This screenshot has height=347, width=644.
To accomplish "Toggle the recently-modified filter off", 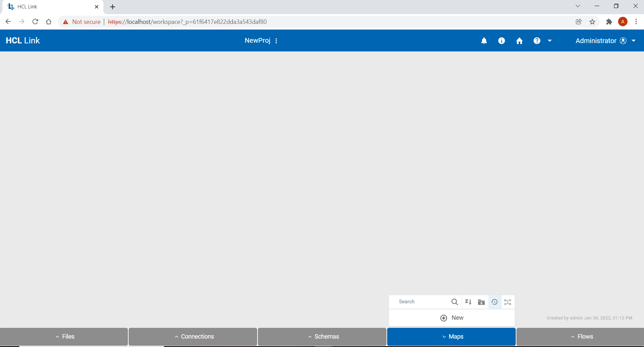I will tap(494, 302).
